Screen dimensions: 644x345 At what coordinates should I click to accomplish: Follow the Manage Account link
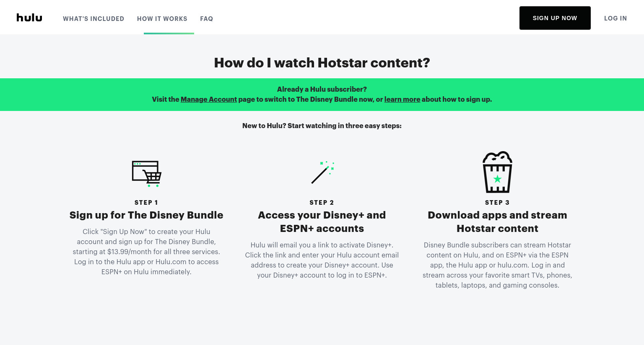pyautogui.click(x=209, y=99)
